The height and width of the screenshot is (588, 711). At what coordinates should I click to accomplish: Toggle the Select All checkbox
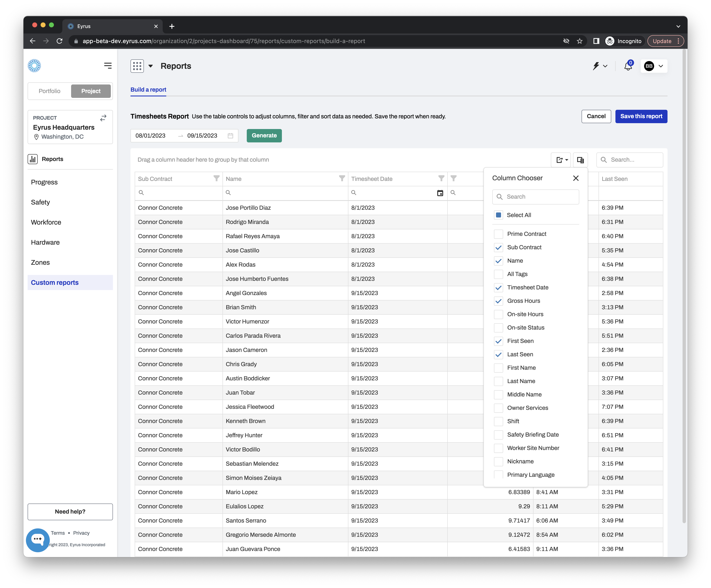click(x=498, y=215)
